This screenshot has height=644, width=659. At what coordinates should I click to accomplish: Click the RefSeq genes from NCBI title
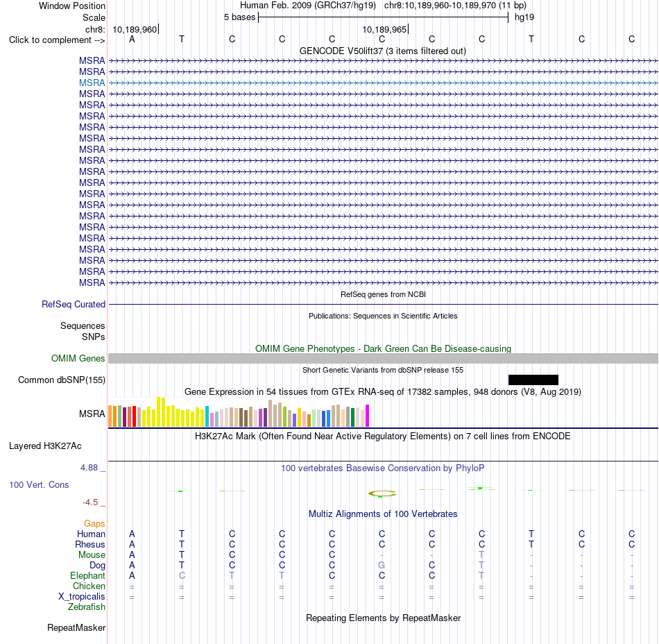[383, 294]
